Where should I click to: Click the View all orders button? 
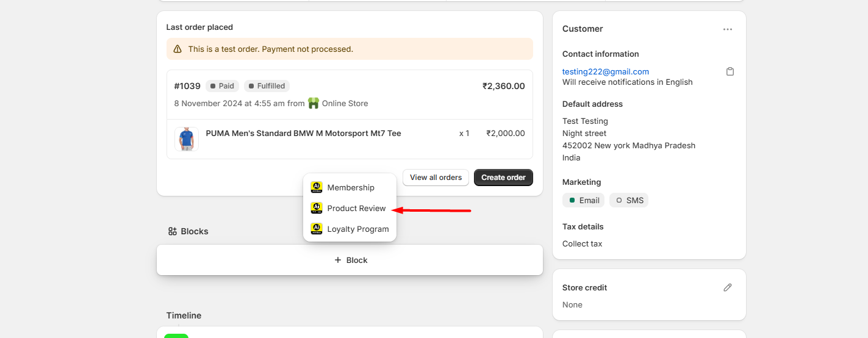(436, 178)
